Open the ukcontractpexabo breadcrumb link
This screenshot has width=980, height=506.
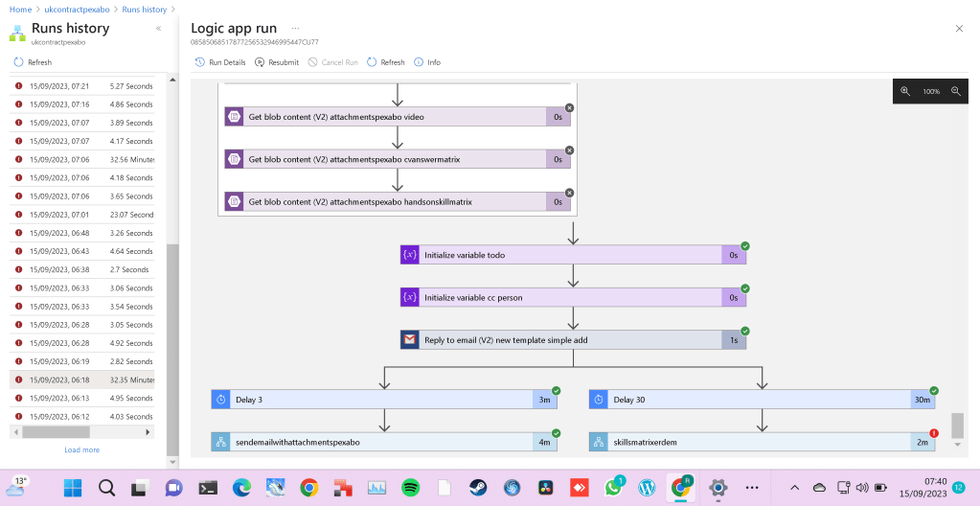click(x=77, y=10)
